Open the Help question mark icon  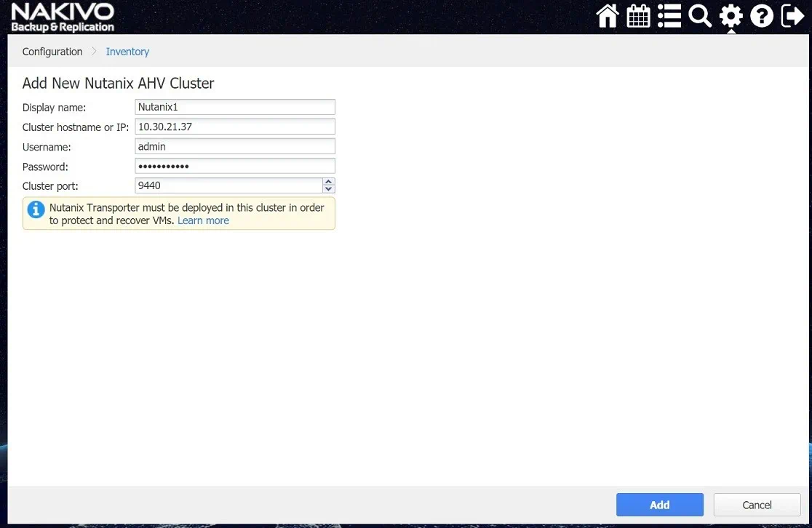pos(761,16)
